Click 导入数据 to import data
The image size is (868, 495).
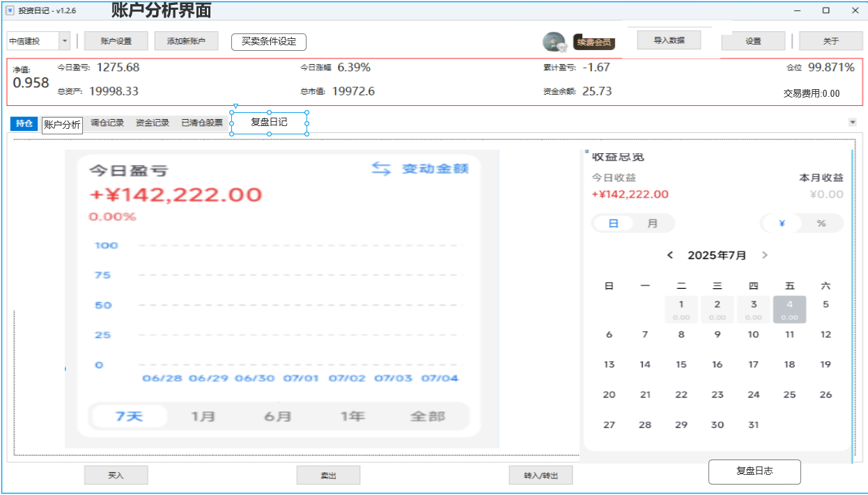[668, 40]
